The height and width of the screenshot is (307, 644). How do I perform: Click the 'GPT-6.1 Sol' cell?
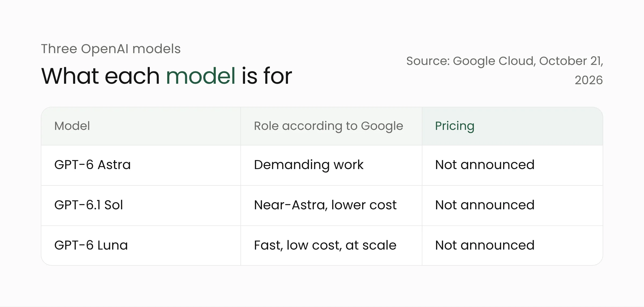[141, 206]
